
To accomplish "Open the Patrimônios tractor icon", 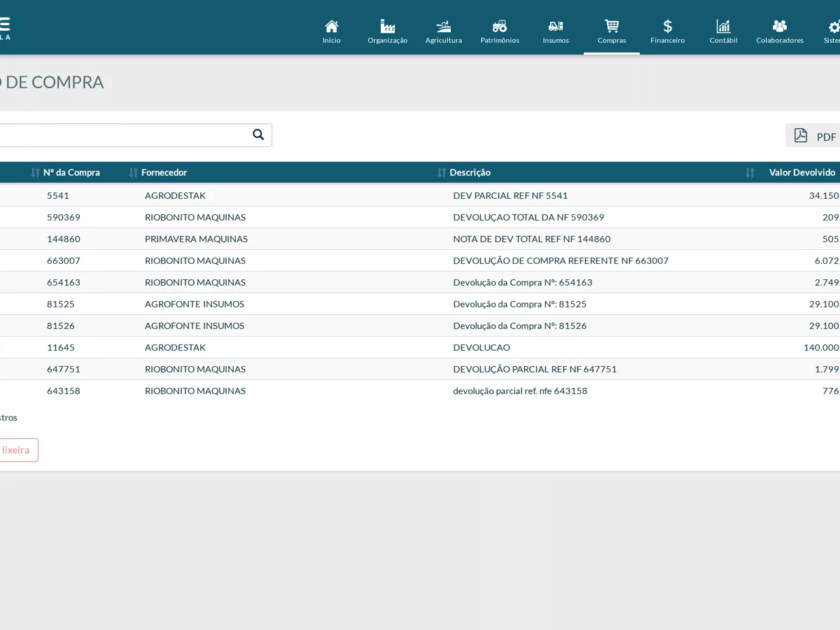I will click(500, 27).
